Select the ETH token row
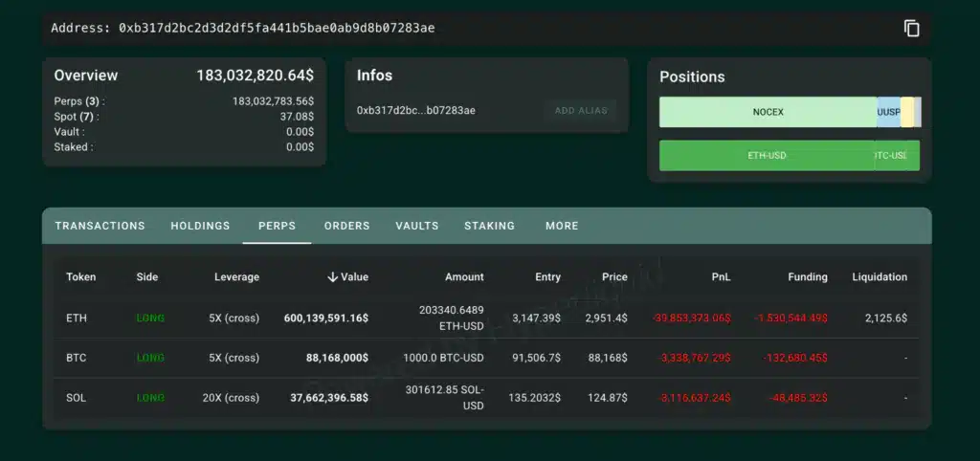Viewport: 980px width, 461px height. [x=76, y=318]
